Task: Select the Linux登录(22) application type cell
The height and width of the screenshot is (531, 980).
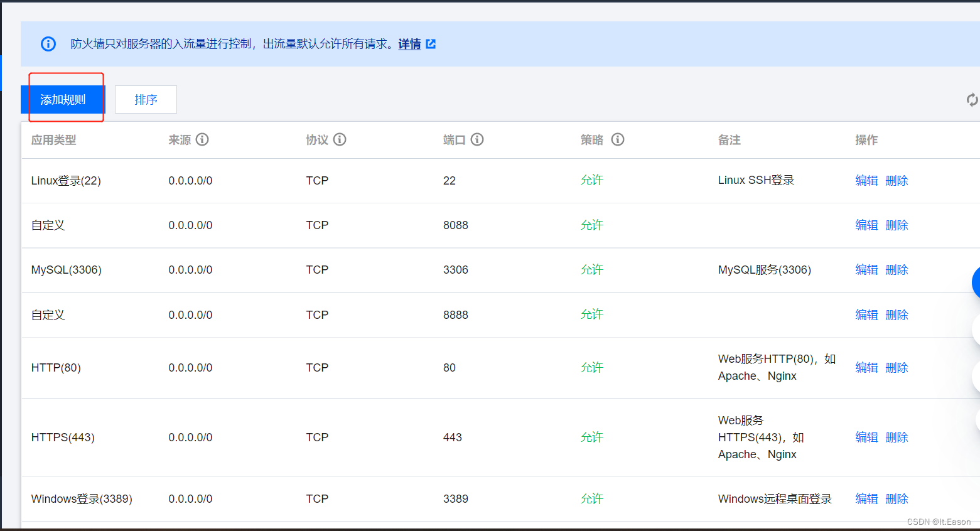Action: (66, 181)
